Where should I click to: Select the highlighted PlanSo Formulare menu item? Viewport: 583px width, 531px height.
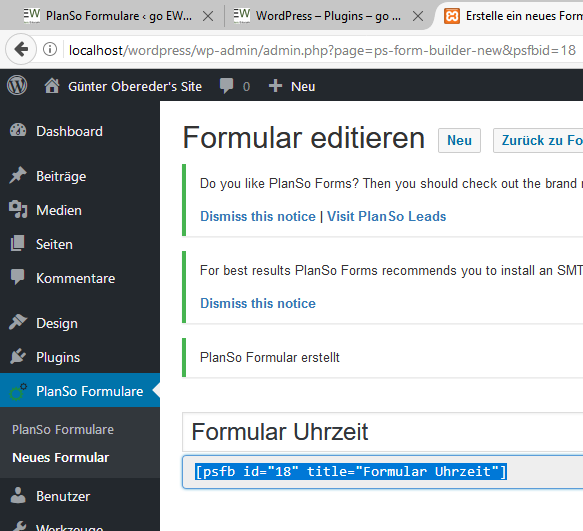point(80,390)
